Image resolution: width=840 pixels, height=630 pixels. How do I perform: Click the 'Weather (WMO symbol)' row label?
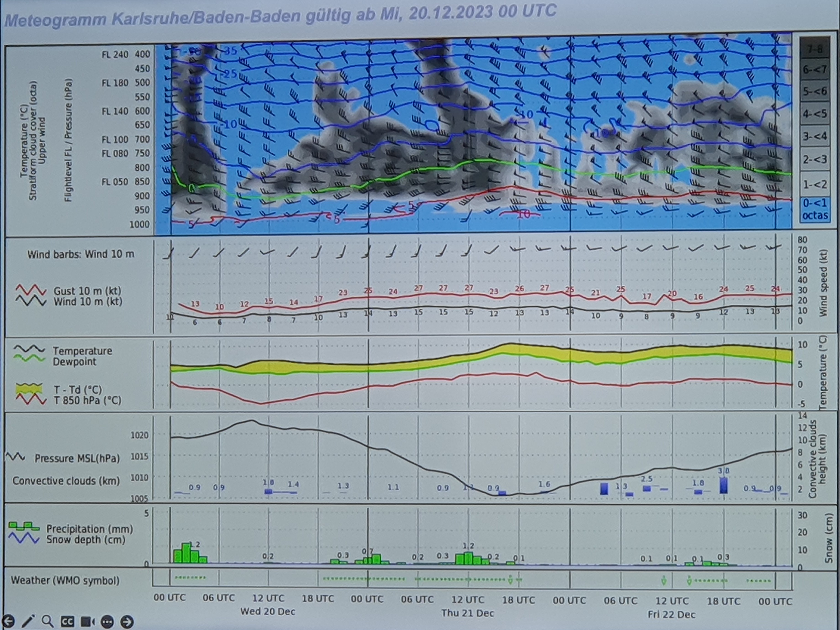(x=65, y=580)
